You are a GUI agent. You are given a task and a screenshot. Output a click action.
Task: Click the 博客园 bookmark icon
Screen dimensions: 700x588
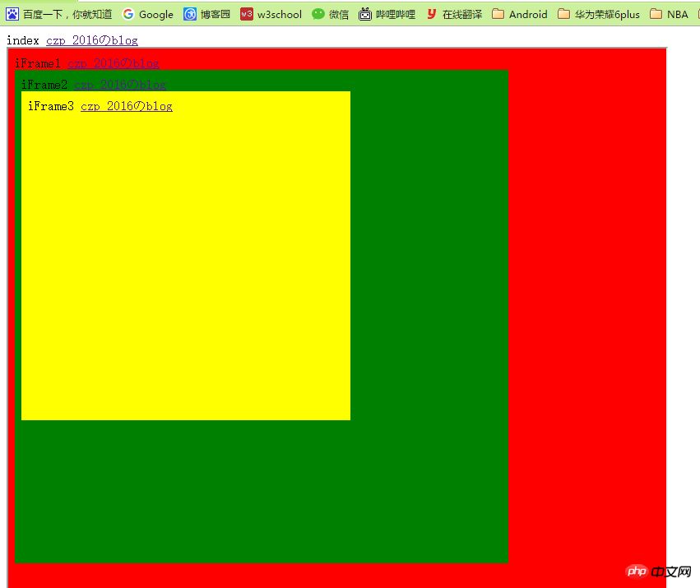click(x=190, y=14)
